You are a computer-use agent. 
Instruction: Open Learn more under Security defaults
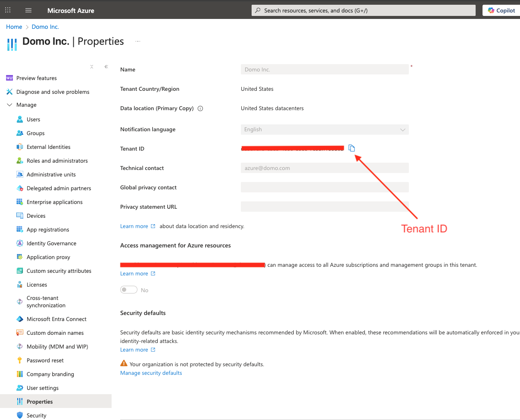(x=138, y=350)
